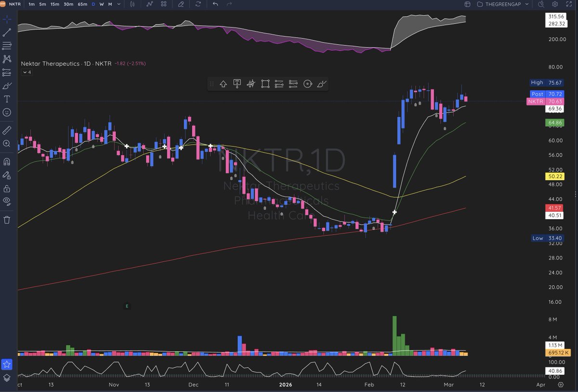Image resolution: width=578 pixels, height=392 pixels.
Task: Select the W weekly timeframe
Action: [102, 4]
